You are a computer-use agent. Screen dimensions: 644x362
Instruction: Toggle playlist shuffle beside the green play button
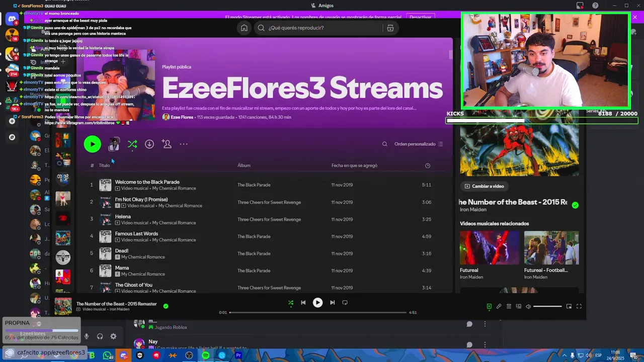132,144
